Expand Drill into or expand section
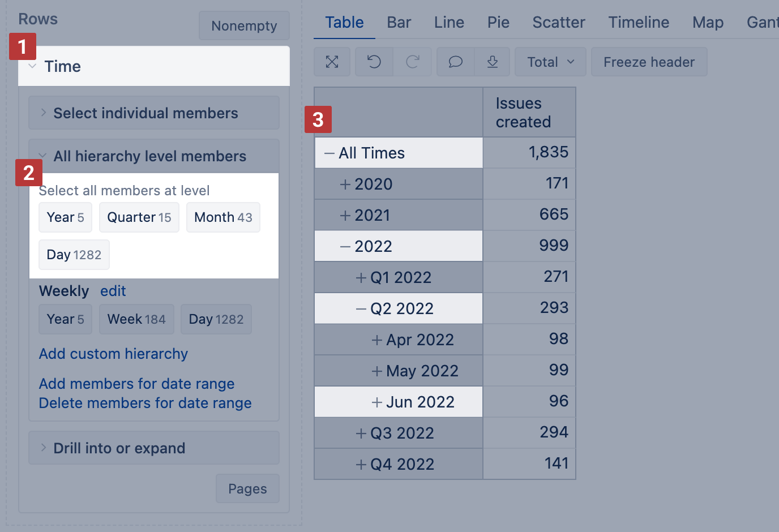Image resolution: width=779 pixels, height=532 pixels. pos(119,448)
